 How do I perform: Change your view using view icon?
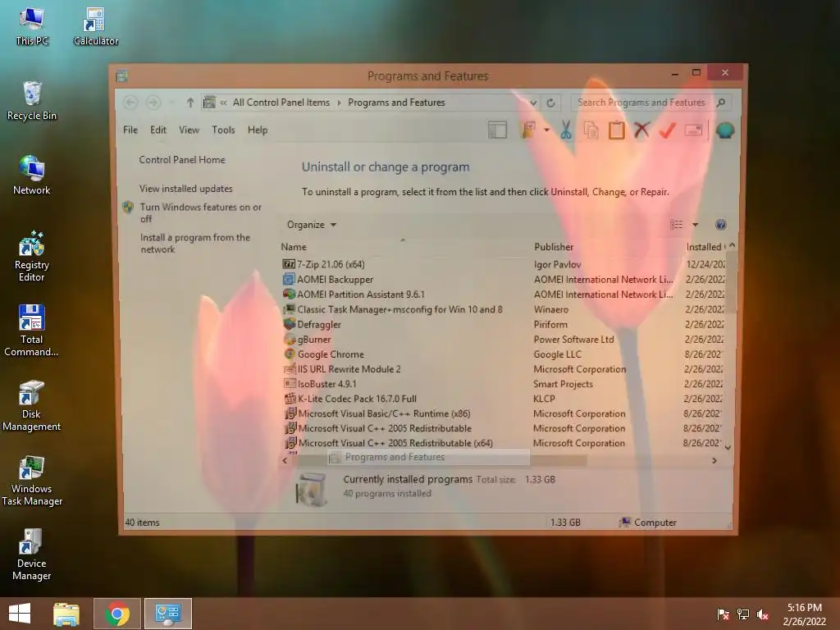[x=676, y=225]
